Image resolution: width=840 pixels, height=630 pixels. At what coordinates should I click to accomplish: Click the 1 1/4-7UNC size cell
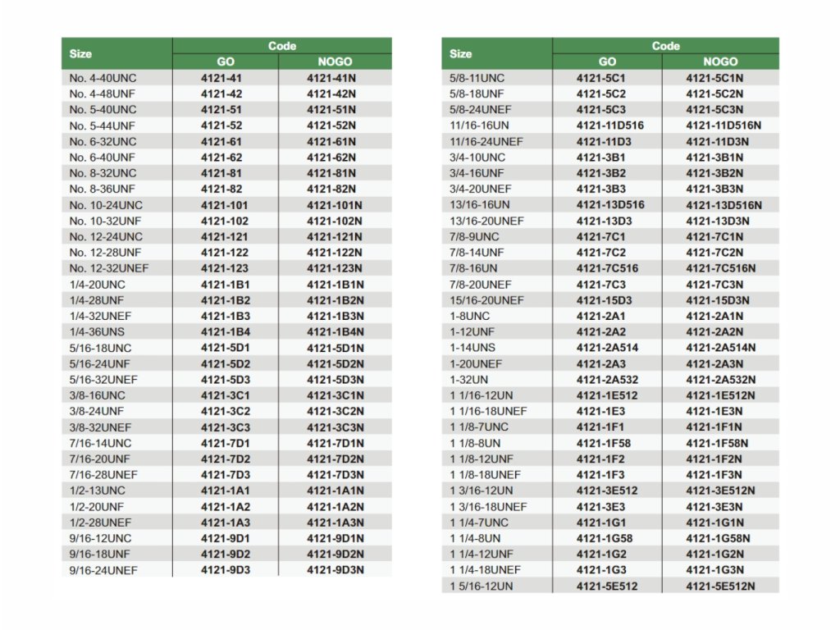(479, 523)
